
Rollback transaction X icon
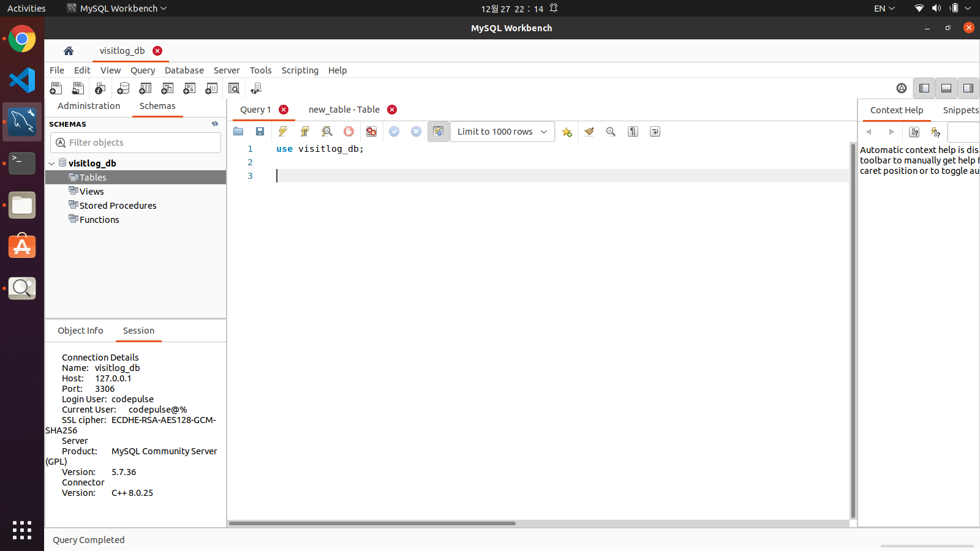click(x=417, y=132)
